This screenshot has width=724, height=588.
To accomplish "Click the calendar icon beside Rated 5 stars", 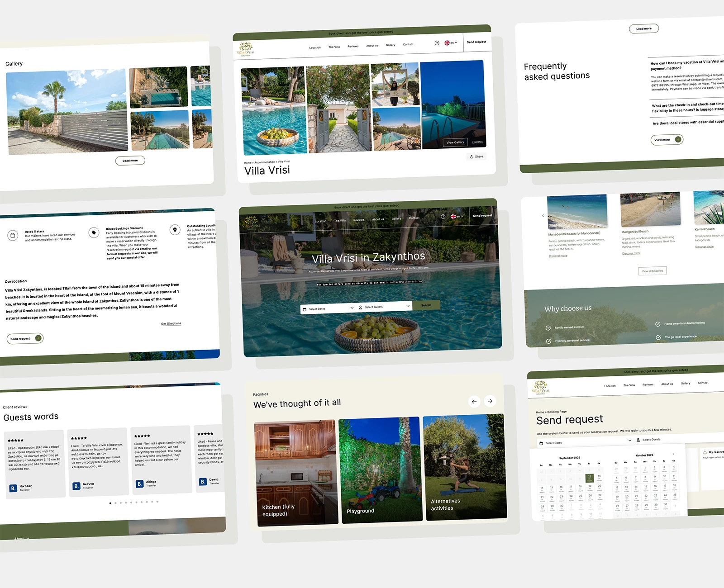I will pos(13,236).
